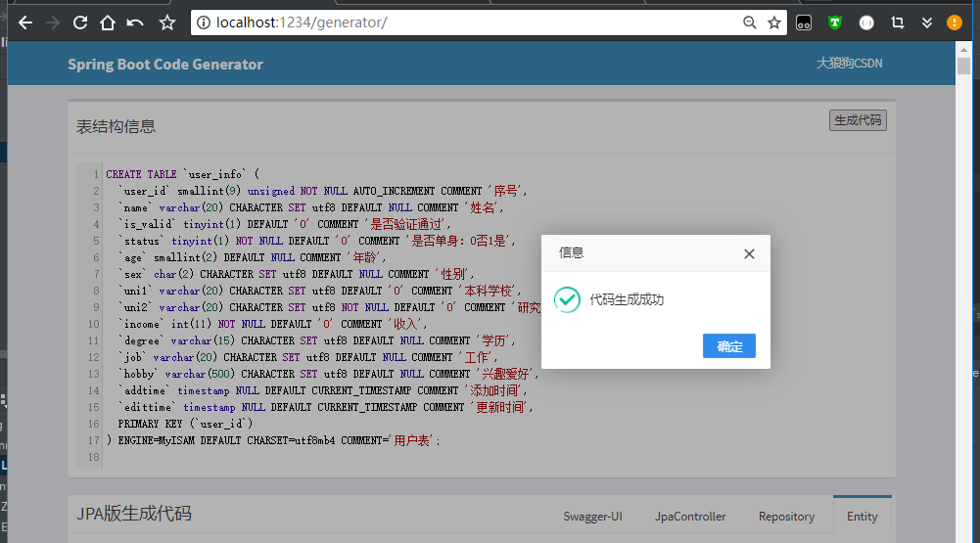The height and width of the screenshot is (543, 980).
Task: Open the zoom magnifier in address bar
Action: [x=750, y=22]
